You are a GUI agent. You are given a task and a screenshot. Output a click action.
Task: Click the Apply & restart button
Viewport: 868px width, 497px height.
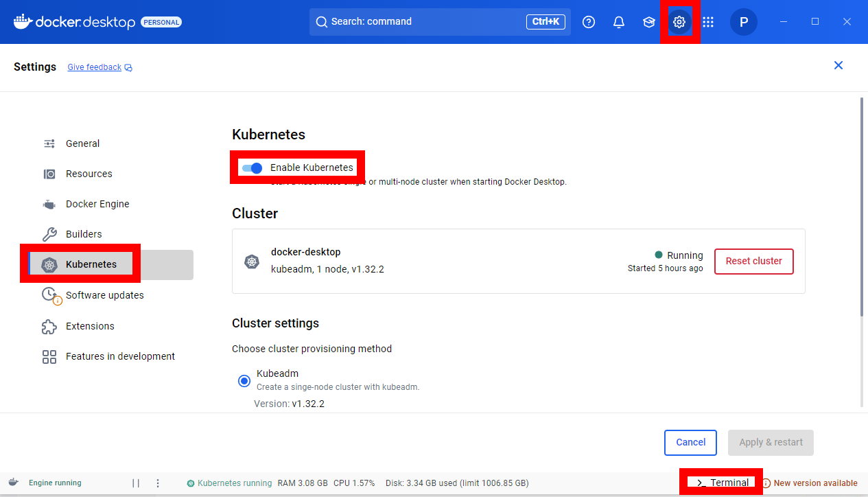coord(771,443)
